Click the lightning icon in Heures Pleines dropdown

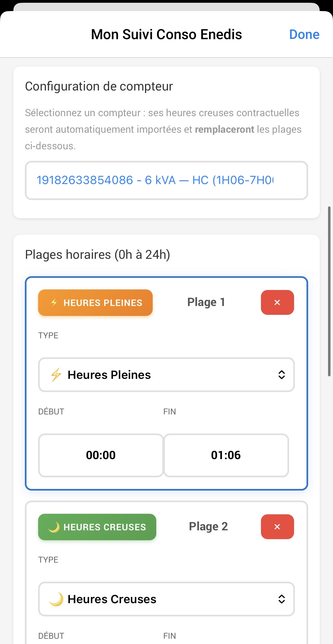point(56,375)
